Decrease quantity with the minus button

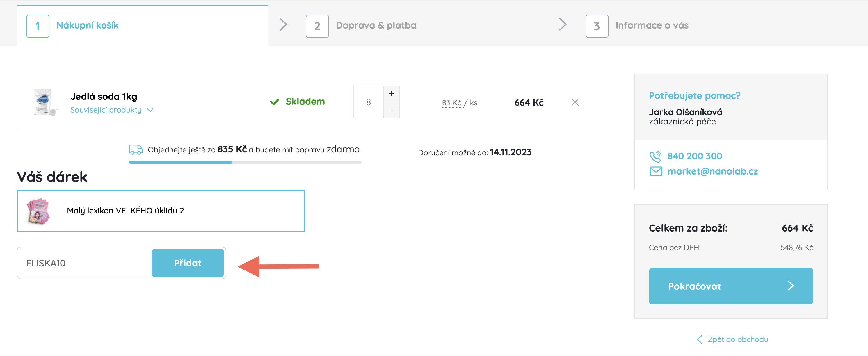391,110
